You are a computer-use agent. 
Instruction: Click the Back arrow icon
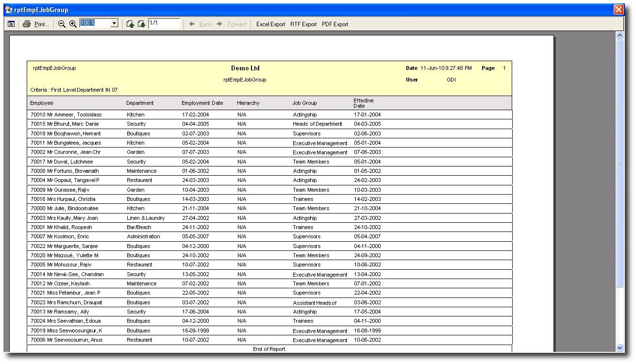(x=192, y=24)
